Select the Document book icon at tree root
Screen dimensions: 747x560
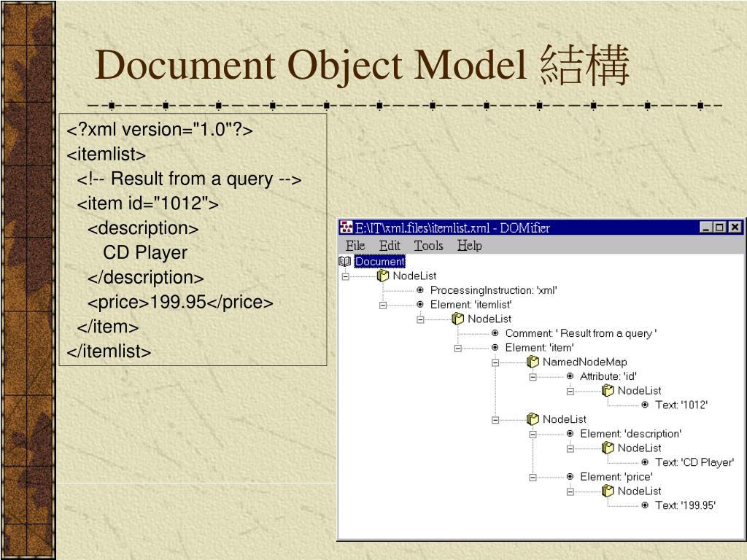[x=345, y=262]
